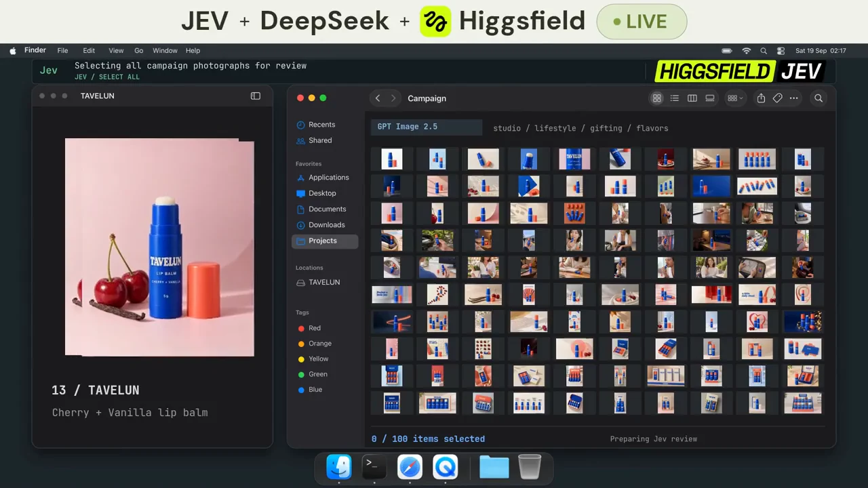Click the 'Campaign' folder title
This screenshot has height=488, width=868.
(427, 98)
